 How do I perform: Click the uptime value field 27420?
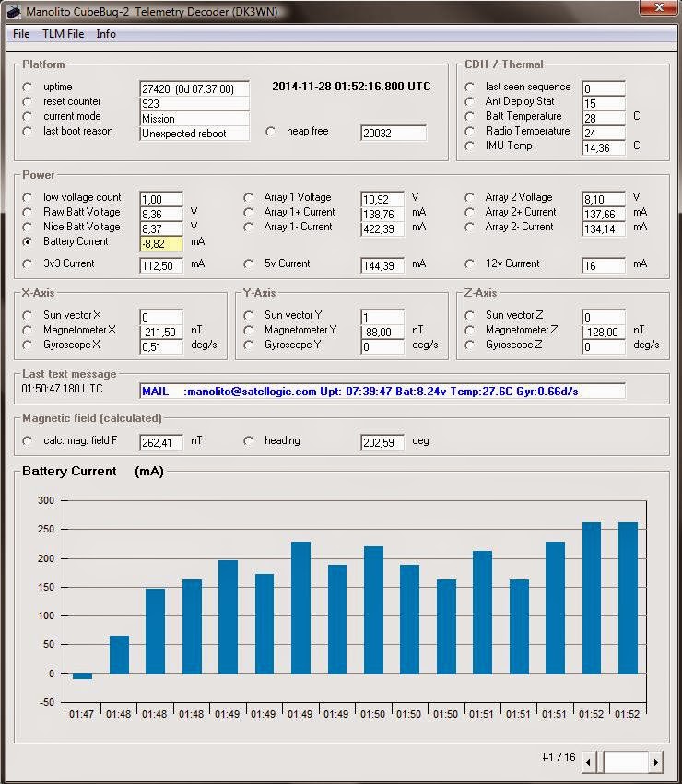pos(194,89)
